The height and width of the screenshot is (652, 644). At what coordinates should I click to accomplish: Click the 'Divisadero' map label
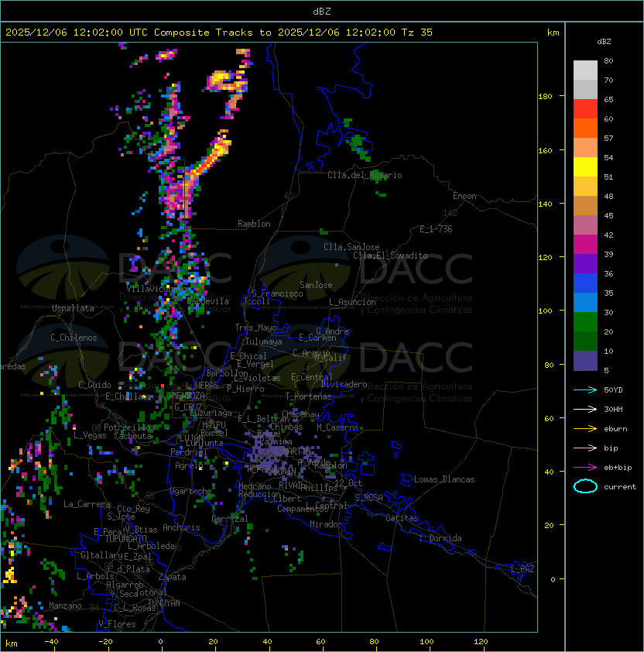pyautogui.click(x=344, y=384)
